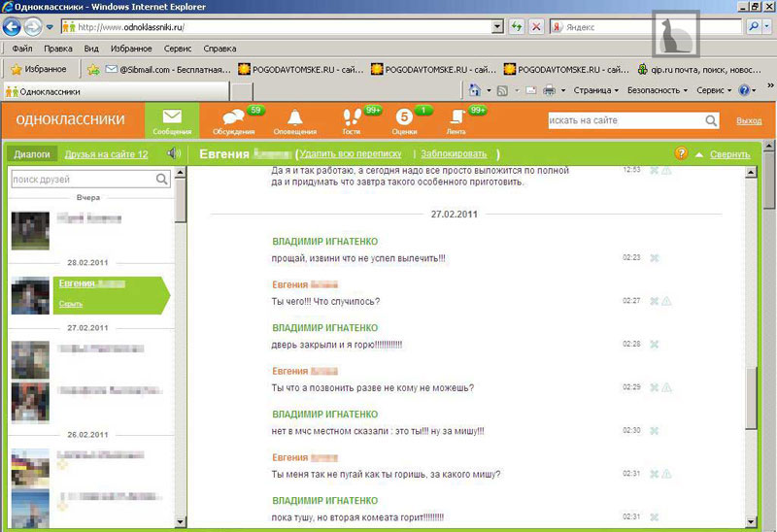777x532 pixels.
Task: Click the Избранное star favorites button
Action: click(39, 69)
